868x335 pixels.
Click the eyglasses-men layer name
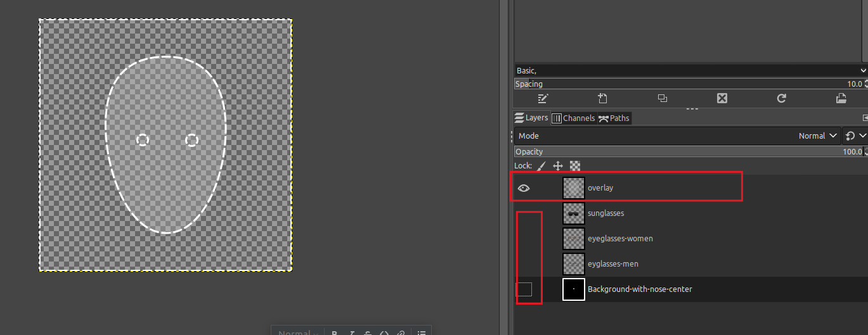pos(613,264)
